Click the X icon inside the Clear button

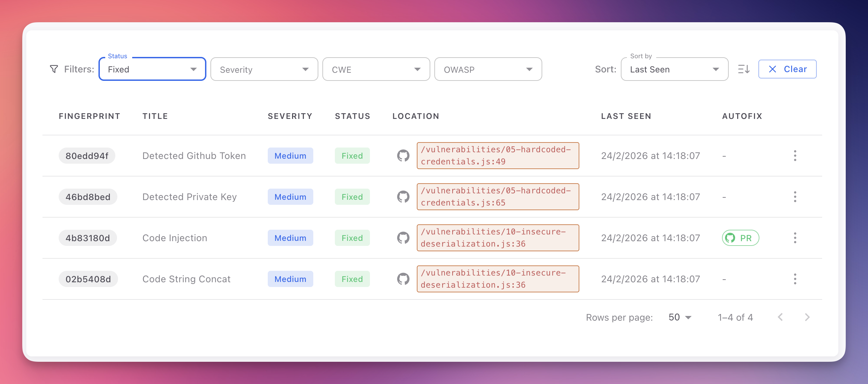pyautogui.click(x=773, y=69)
